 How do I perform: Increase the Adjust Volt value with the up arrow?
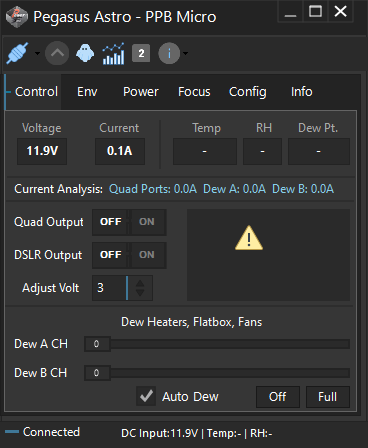(140, 284)
